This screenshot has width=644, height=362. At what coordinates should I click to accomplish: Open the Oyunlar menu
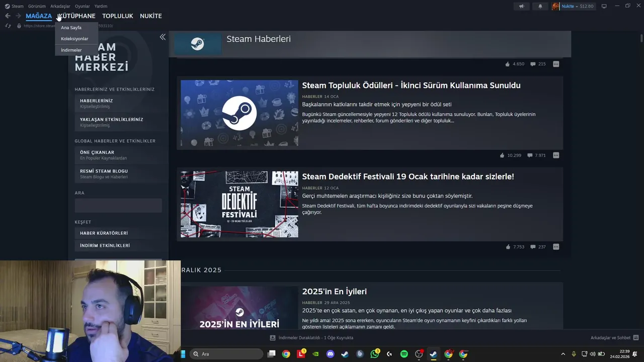click(83, 6)
